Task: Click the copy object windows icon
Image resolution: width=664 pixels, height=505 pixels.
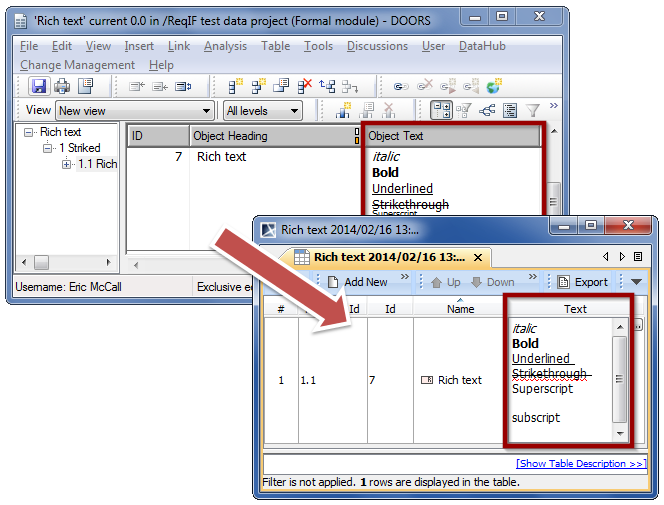Action: coord(281,86)
